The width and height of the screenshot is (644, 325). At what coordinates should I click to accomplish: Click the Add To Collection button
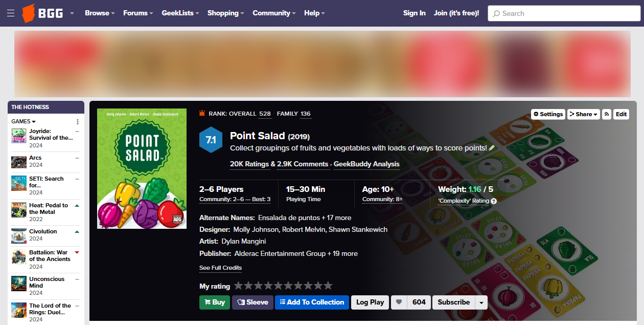point(312,302)
